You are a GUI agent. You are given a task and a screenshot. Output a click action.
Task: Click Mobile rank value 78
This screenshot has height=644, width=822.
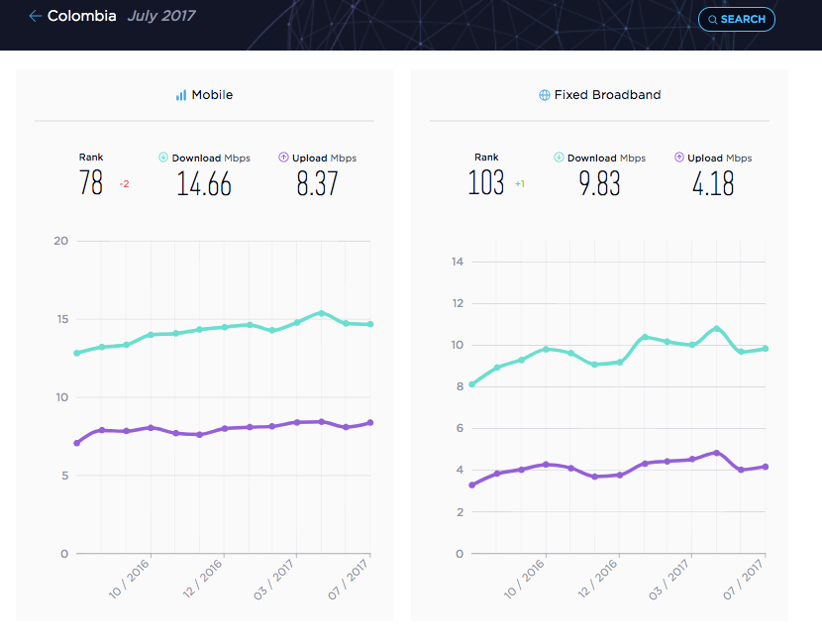click(91, 182)
